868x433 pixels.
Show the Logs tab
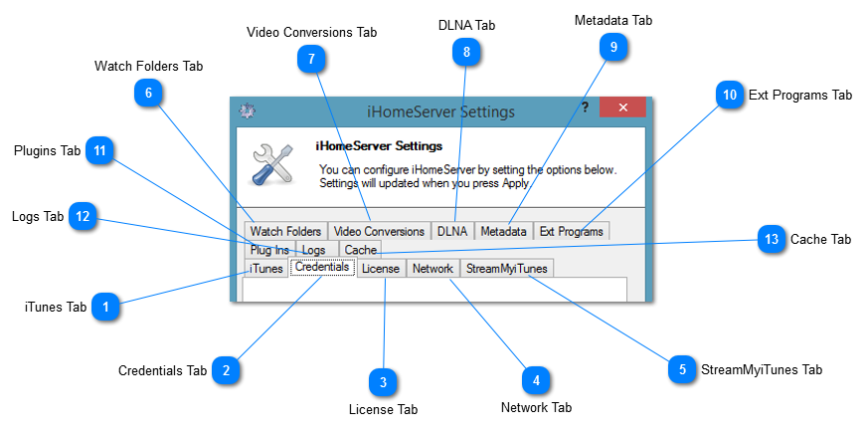pyautogui.click(x=317, y=250)
